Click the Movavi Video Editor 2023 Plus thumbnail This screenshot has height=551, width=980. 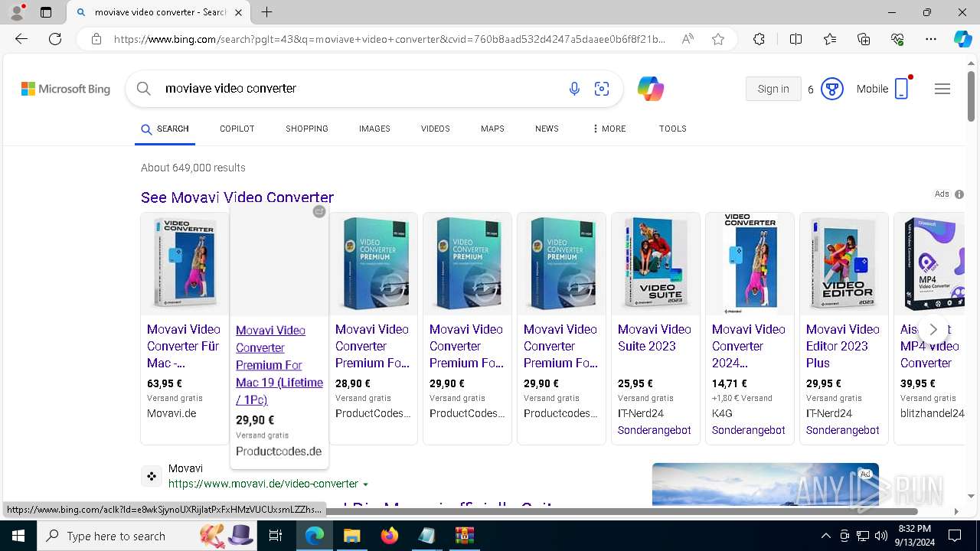tap(844, 264)
